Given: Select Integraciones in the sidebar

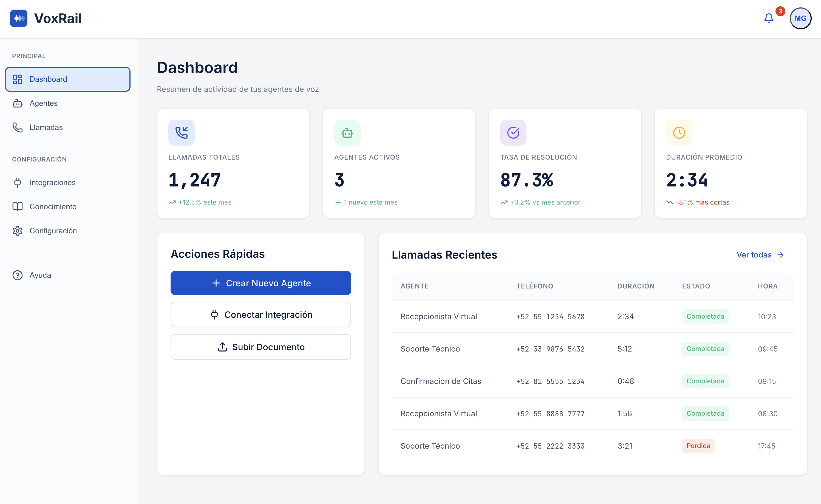Looking at the screenshot, I should point(52,182).
